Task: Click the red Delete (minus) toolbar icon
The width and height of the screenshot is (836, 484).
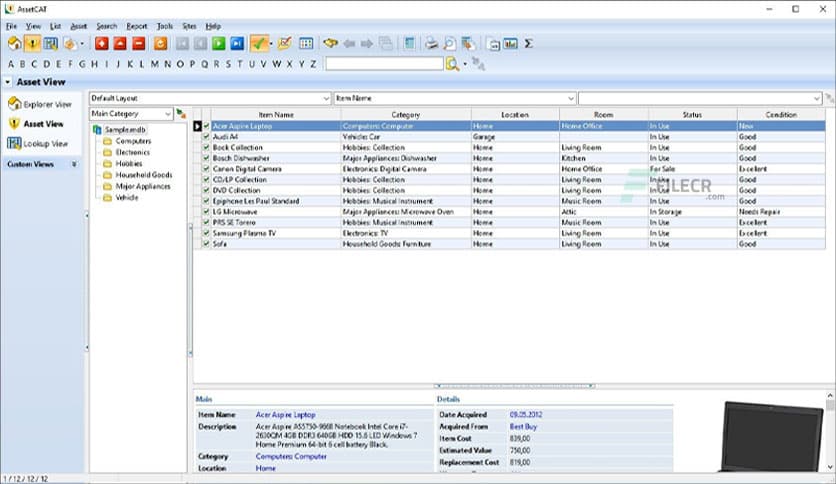Action: click(138, 44)
